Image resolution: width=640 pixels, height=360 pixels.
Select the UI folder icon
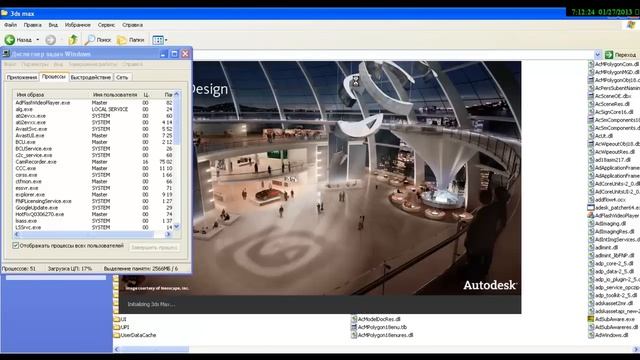[116, 319]
